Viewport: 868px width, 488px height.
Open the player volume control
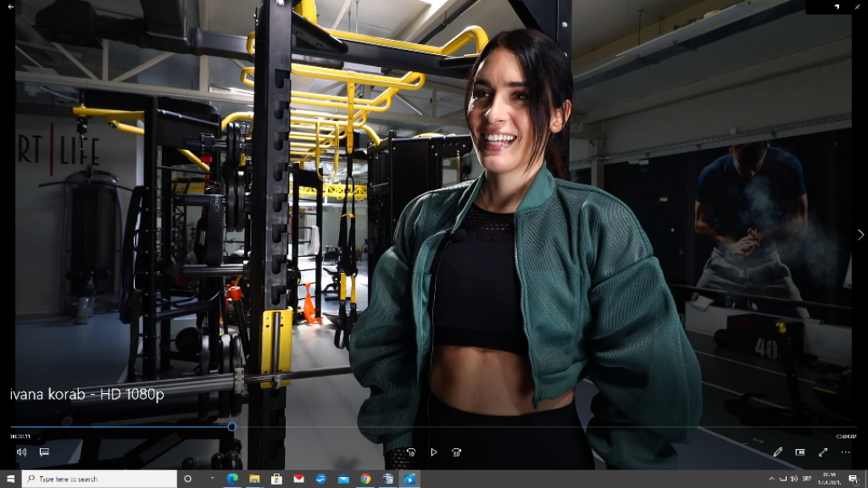pyautogui.click(x=21, y=452)
